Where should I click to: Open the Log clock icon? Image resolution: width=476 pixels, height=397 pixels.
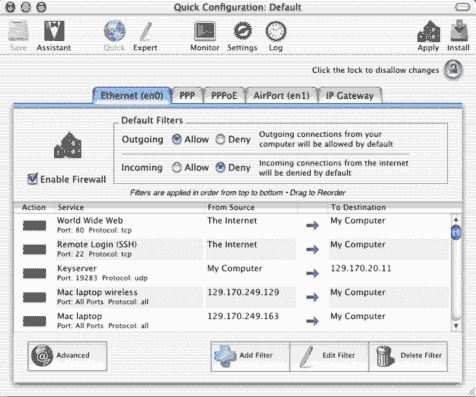(276, 31)
